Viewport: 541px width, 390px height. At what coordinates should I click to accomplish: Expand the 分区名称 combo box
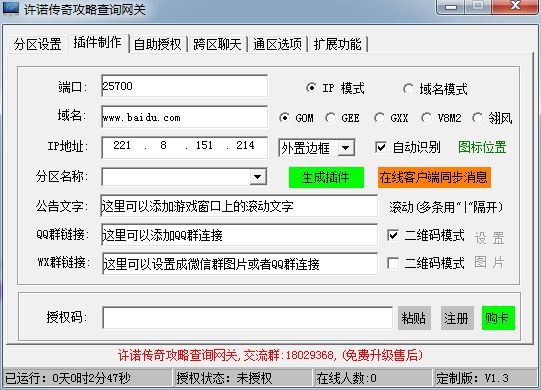tap(258, 177)
